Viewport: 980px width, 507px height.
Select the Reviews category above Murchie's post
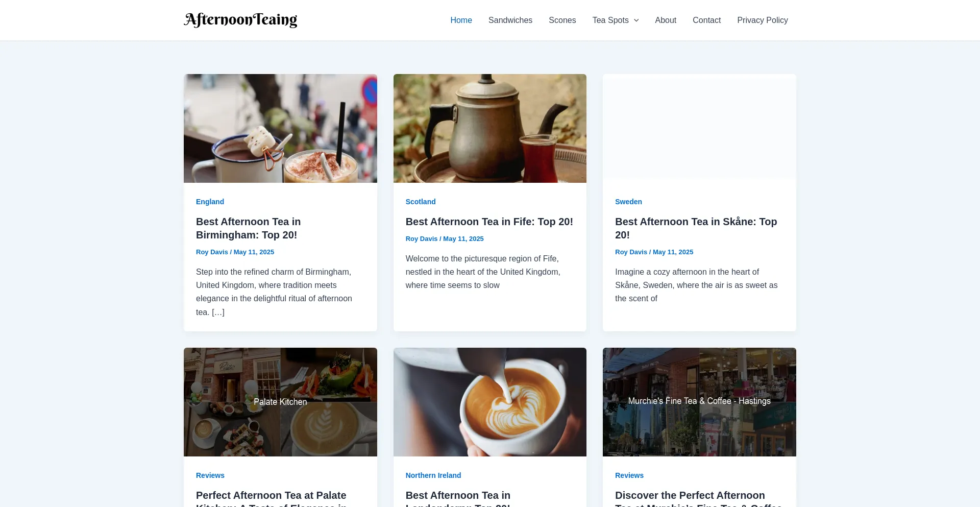629,475
